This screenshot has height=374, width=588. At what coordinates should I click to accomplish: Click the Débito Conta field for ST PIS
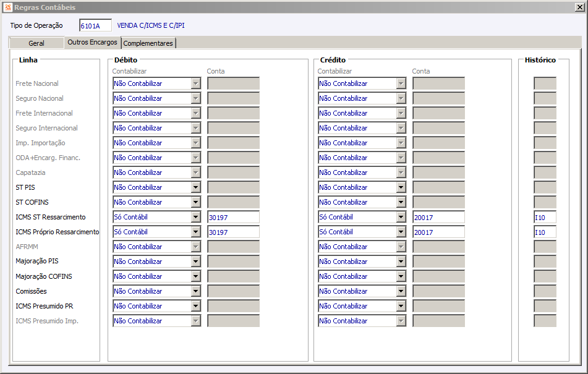233,187
